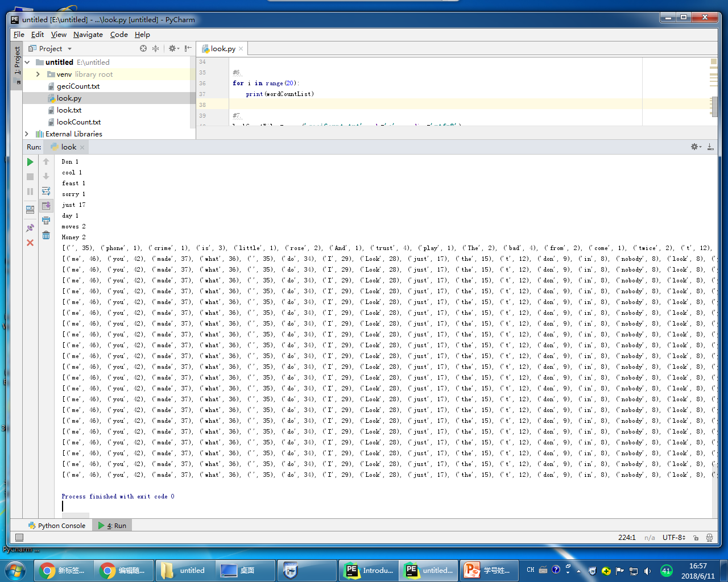Rerun the look script with green play icon
Viewport: 728px width, 582px height.
[30, 162]
